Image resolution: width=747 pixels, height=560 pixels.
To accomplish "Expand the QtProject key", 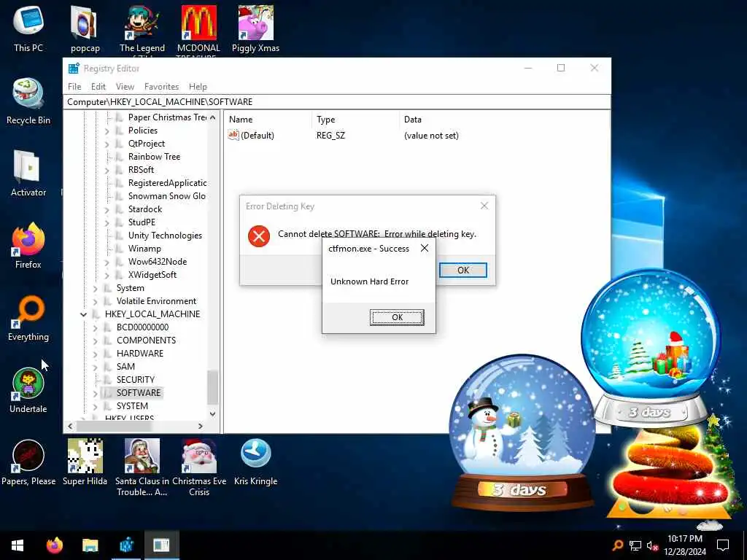I will click(x=107, y=144).
